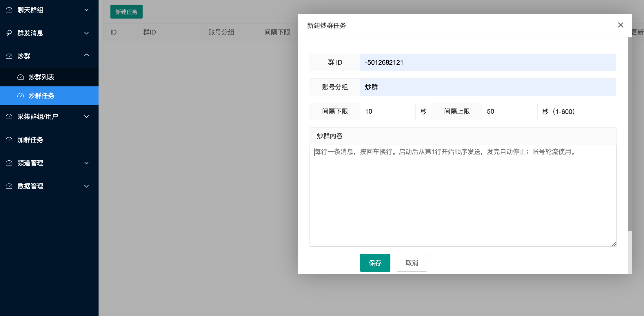Click the 群发消息 sidebar icon
The image size is (644, 316).
[9, 33]
